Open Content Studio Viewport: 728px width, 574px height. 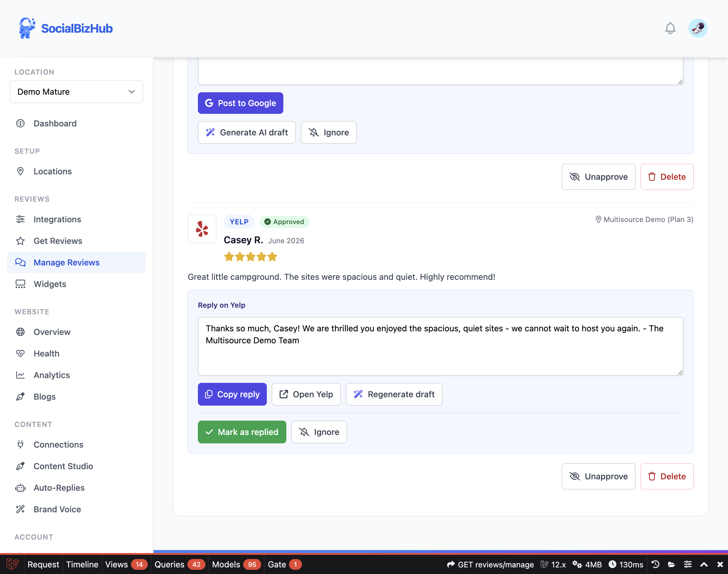point(76,466)
